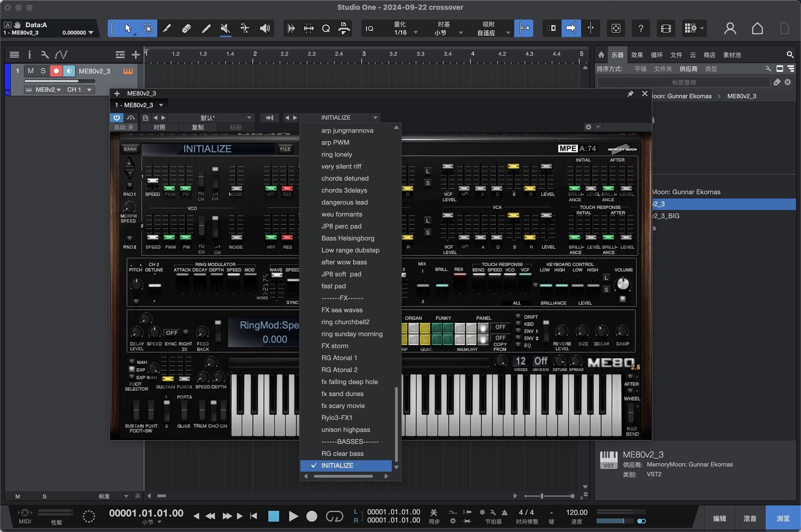Toggle record arm on track 1
The height and width of the screenshot is (532, 801).
point(56,71)
